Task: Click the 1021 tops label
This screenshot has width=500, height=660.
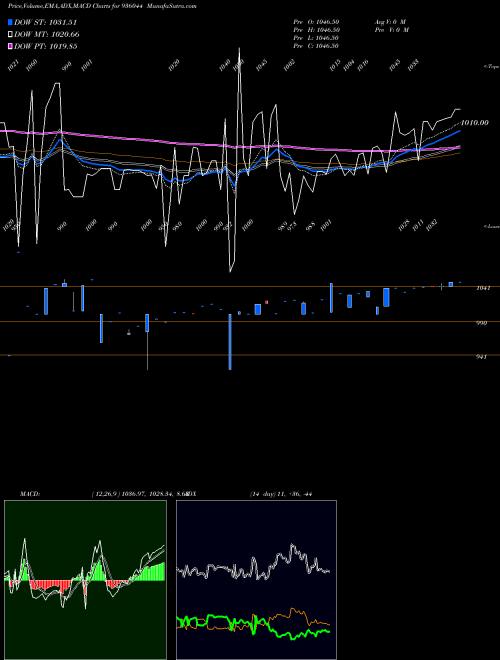Action: [x=13, y=65]
